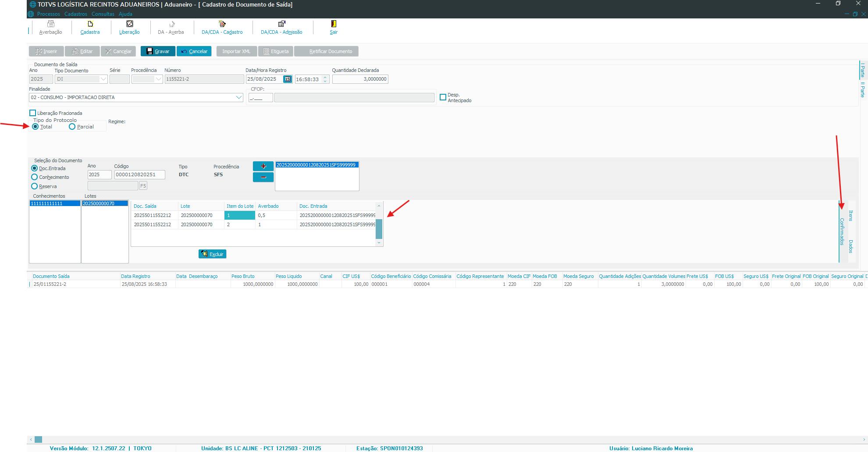Click the Etiqueta button
Image resolution: width=868 pixels, height=452 pixels.
(276, 51)
